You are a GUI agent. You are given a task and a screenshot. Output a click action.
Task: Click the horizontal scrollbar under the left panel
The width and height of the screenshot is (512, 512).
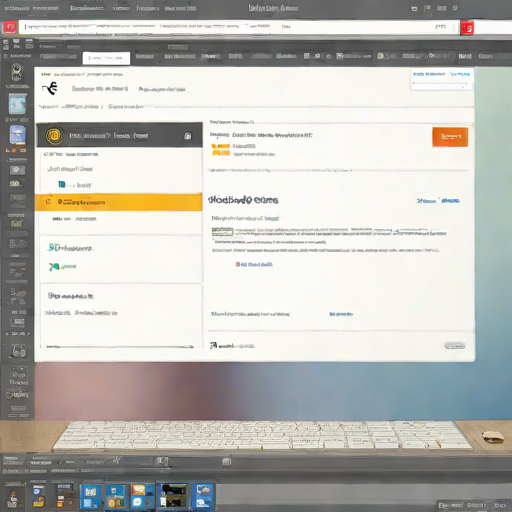(x=120, y=347)
